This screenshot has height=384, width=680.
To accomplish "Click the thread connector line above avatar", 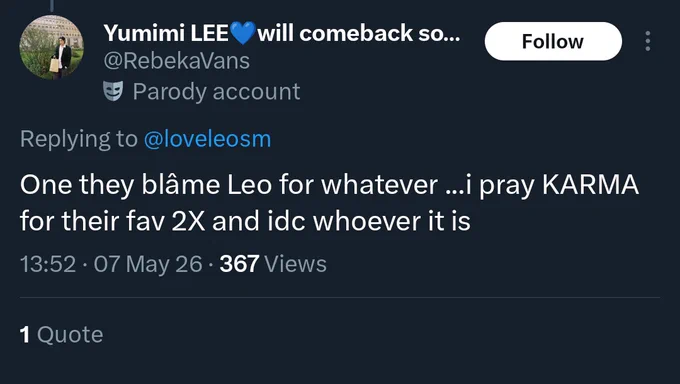I will click(52, 6).
